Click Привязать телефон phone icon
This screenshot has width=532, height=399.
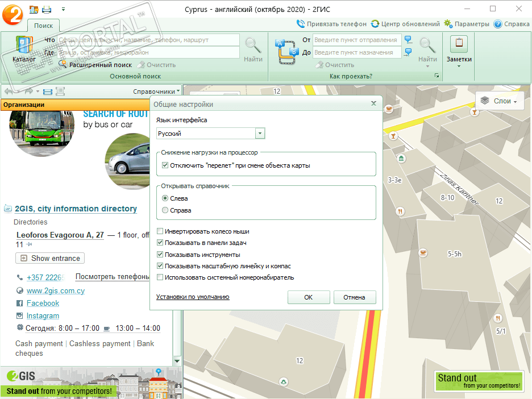tap(300, 24)
